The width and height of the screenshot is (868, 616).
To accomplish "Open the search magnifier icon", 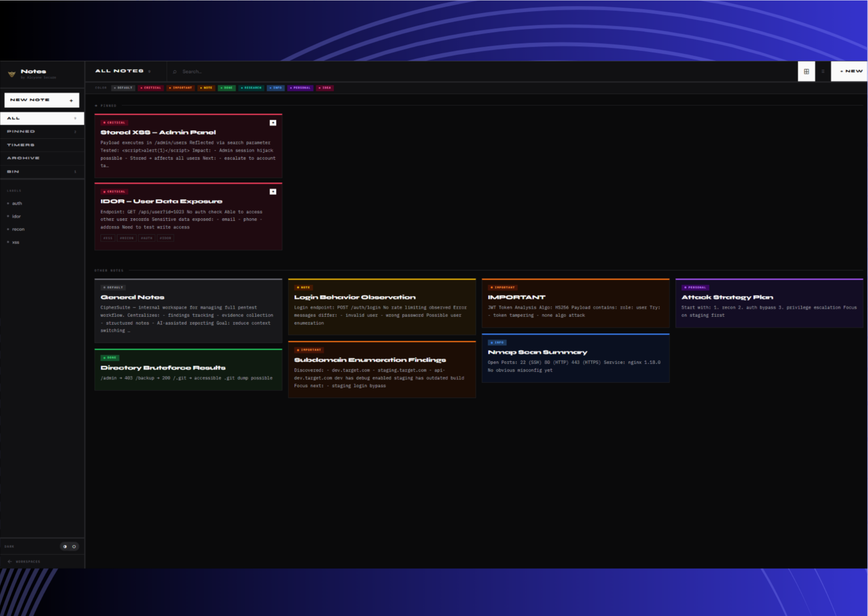I will point(174,72).
